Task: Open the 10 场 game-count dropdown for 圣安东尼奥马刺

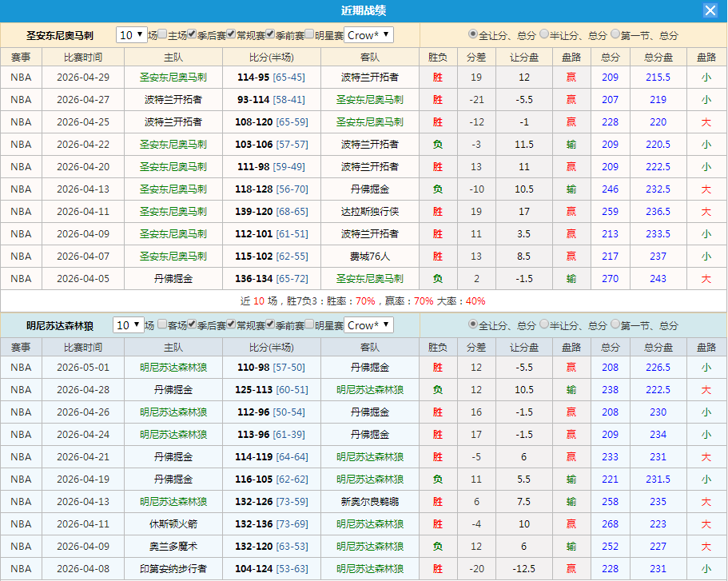Action: (131, 35)
